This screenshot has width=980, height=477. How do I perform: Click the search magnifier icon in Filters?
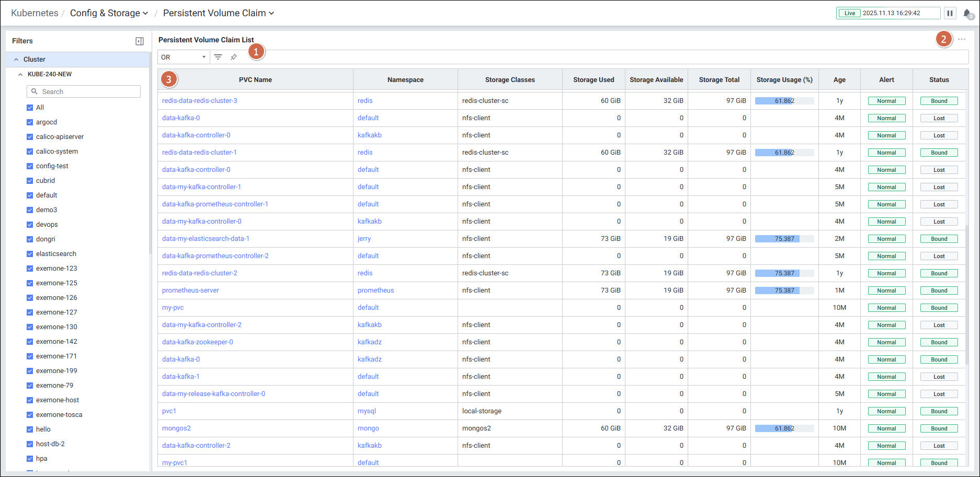pos(35,91)
